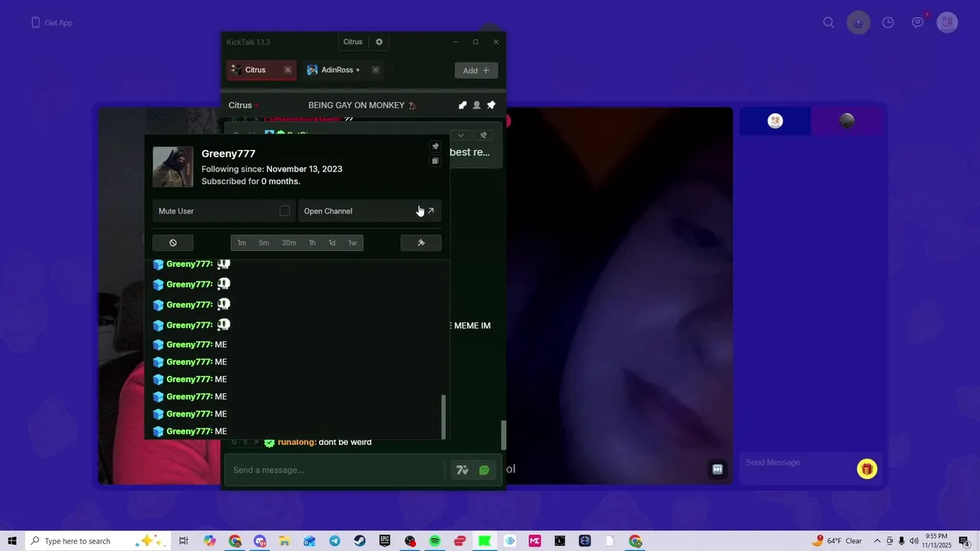Image resolution: width=980 pixels, height=551 pixels.
Task: Open KickTalk settings gear
Action: (x=379, y=42)
